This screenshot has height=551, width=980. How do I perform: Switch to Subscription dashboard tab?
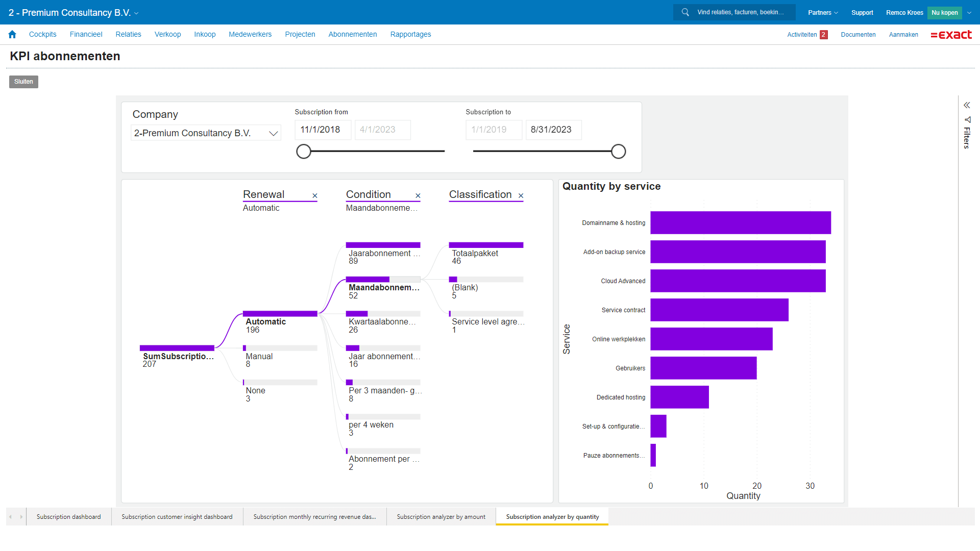pyautogui.click(x=68, y=517)
